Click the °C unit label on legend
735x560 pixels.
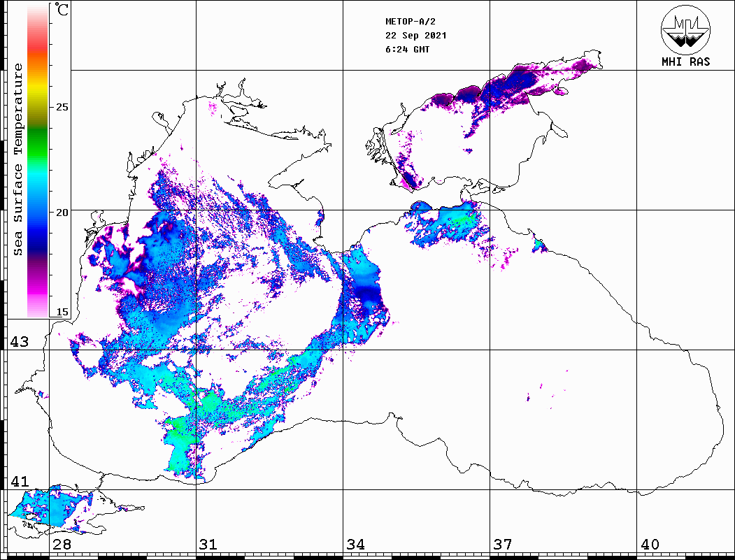click(x=62, y=9)
